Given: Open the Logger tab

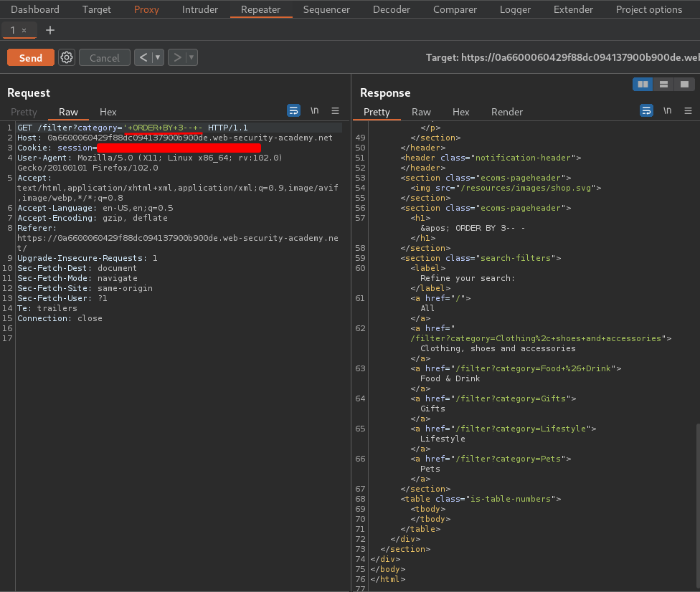Looking at the screenshot, I should 515,9.
